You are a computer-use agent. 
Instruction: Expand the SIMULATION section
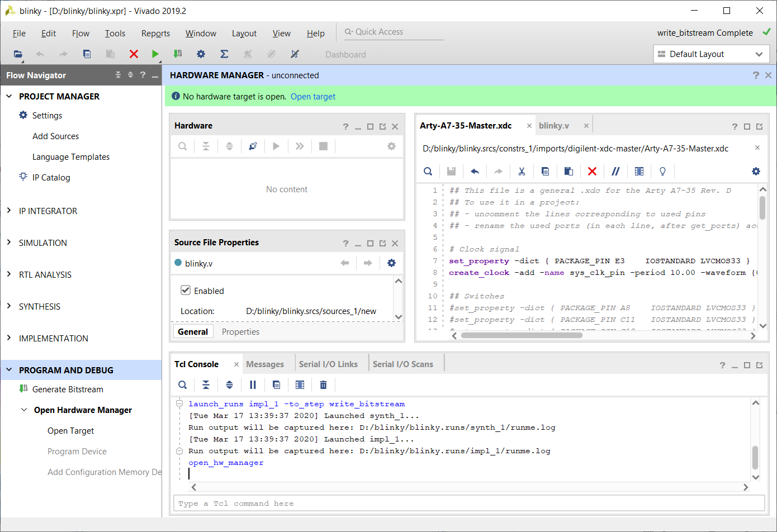(9, 243)
